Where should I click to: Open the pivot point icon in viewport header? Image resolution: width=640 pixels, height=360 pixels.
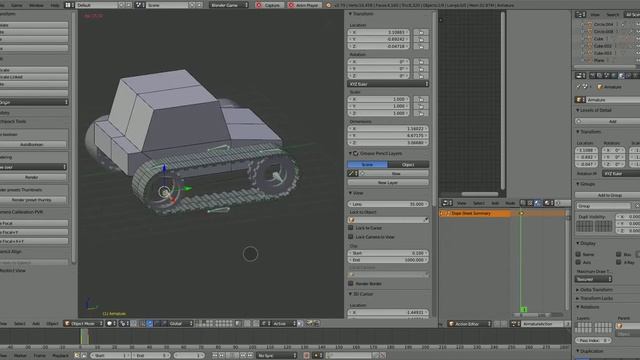click(124, 324)
